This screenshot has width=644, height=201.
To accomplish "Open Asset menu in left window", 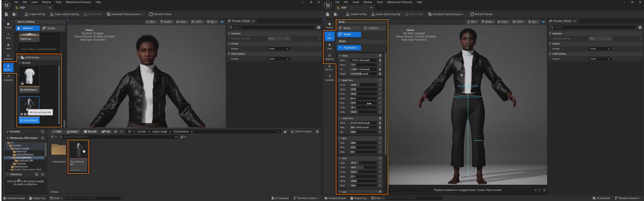I will [35, 2].
